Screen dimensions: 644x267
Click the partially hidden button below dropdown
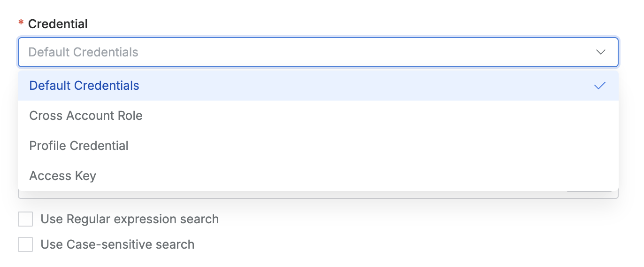click(589, 191)
